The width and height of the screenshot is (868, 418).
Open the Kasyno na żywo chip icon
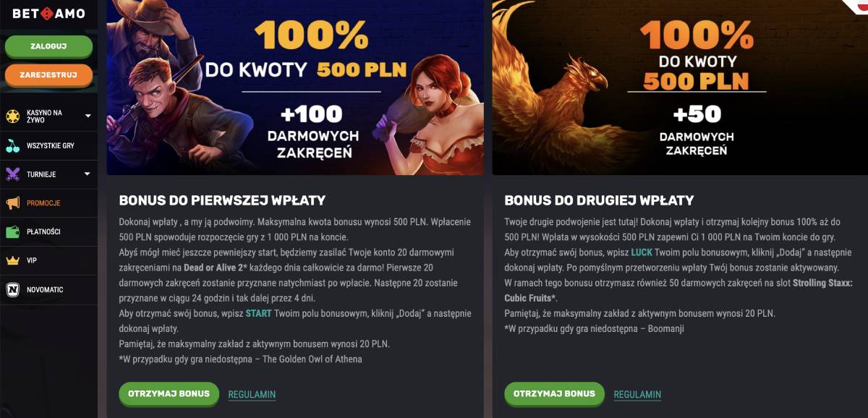[x=13, y=116]
